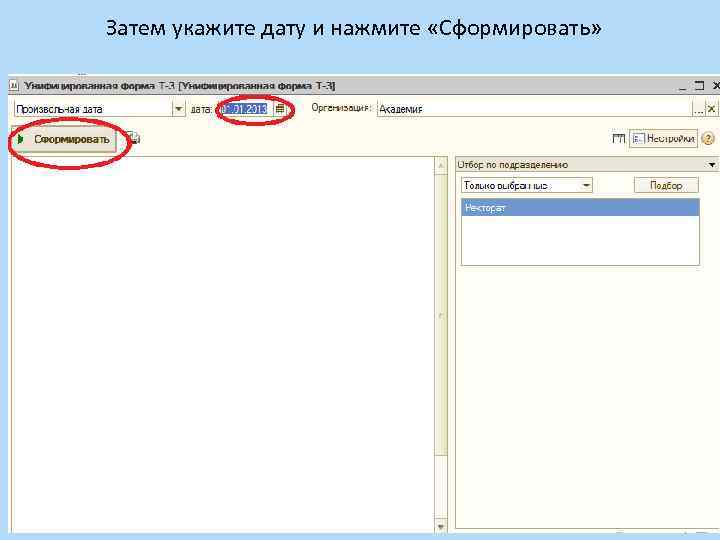Viewport: 720px width, 540px height.
Task: Open organization selection ellipsis button
Action: [x=698, y=109]
